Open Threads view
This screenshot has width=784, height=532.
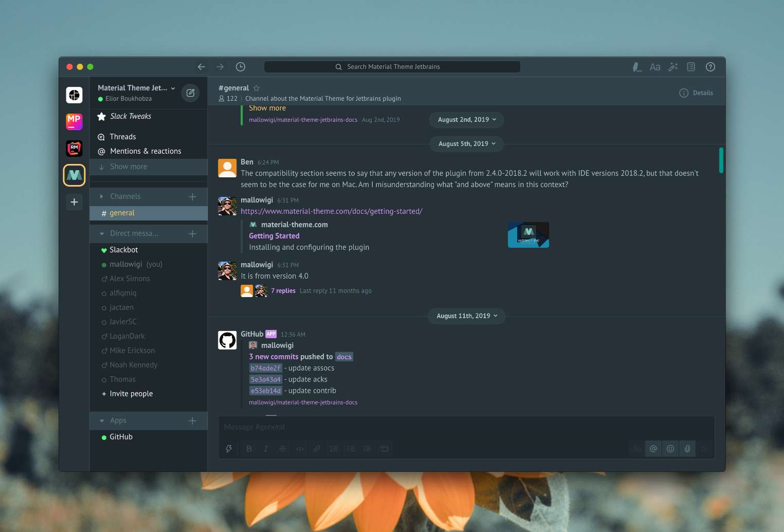(x=149, y=137)
